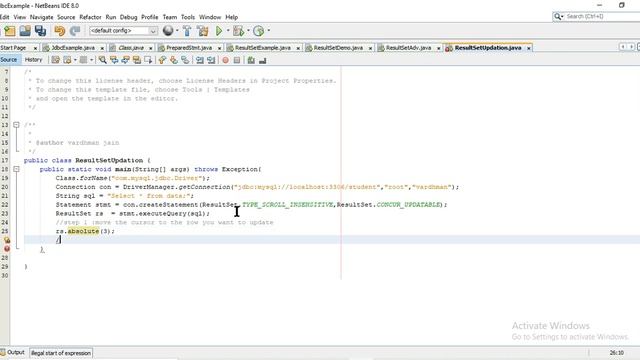
Task: Undo the last edit
Action: pos(60,31)
